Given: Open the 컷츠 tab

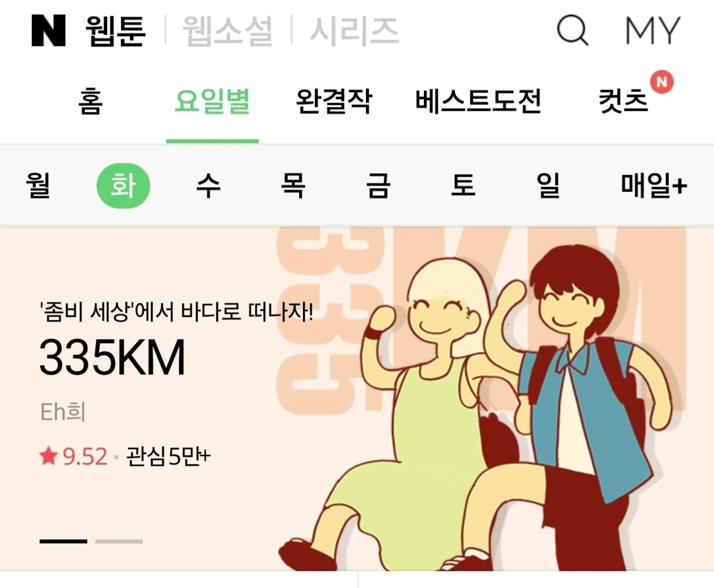Looking at the screenshot, I should coord(623,101).
